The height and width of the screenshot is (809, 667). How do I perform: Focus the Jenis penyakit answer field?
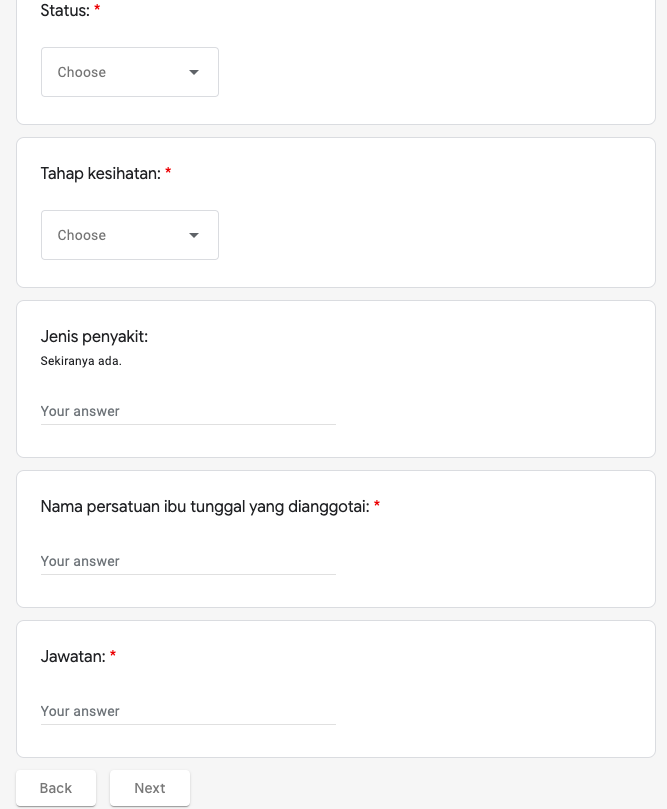tap(188, 411)
